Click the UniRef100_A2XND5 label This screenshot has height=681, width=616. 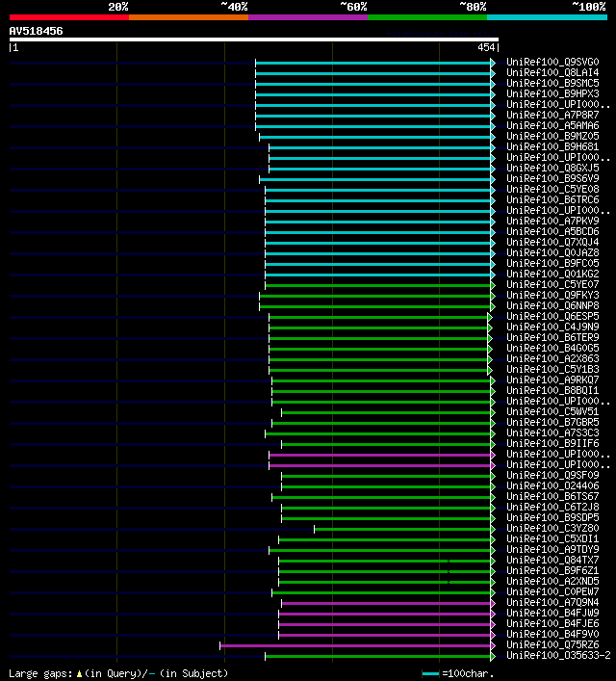(552, 581)
